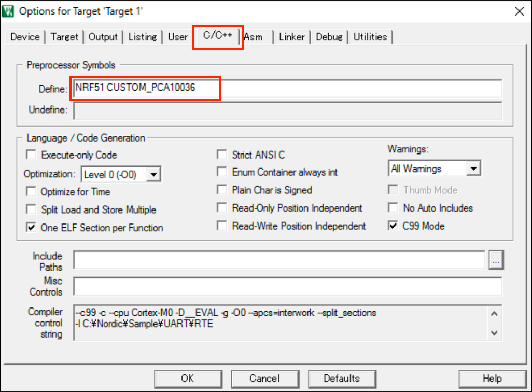Open the Debug tab
The width and height of the screenshot is (532, 392).
tap(329, 37)
